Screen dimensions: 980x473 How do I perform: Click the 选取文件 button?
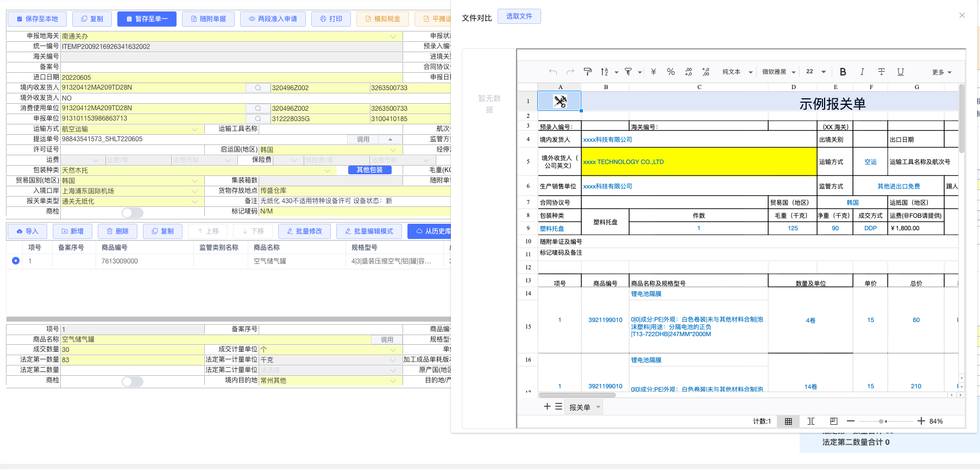pos(519,16)
